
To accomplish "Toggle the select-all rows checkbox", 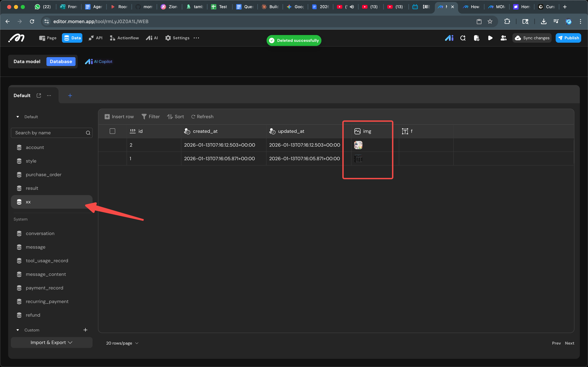I will [x=112, y=131].
